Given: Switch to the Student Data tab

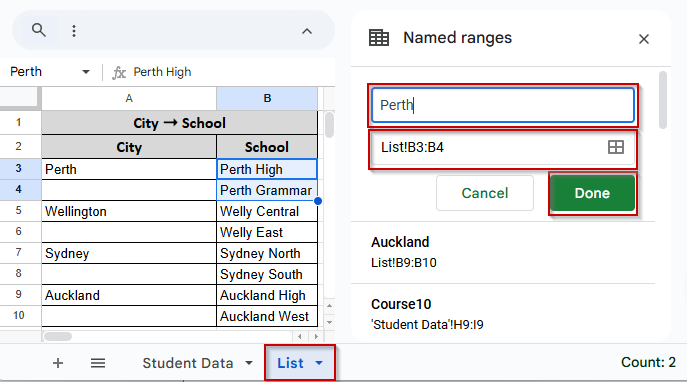Looking at the screenshot, I should 188,363.
